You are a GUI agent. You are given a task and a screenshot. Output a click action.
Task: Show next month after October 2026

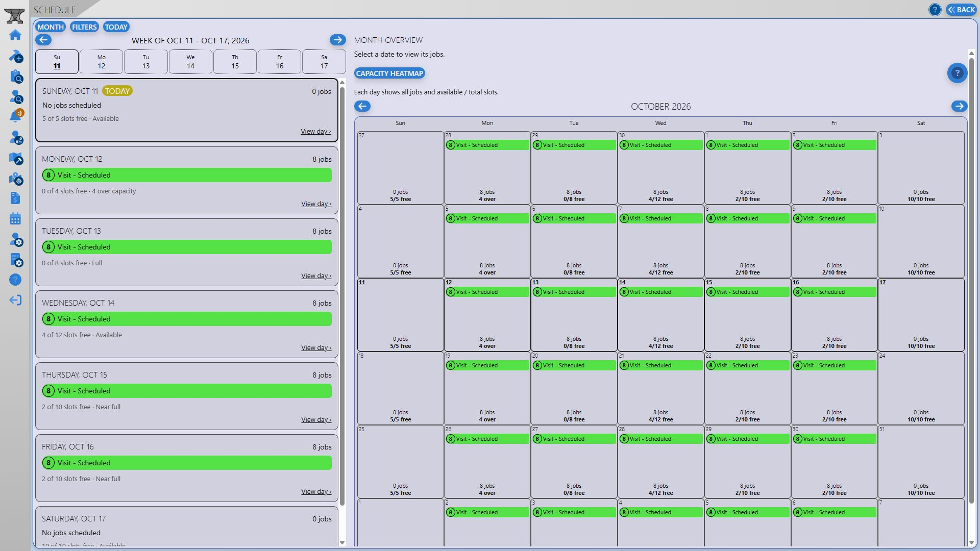point(959,106)
